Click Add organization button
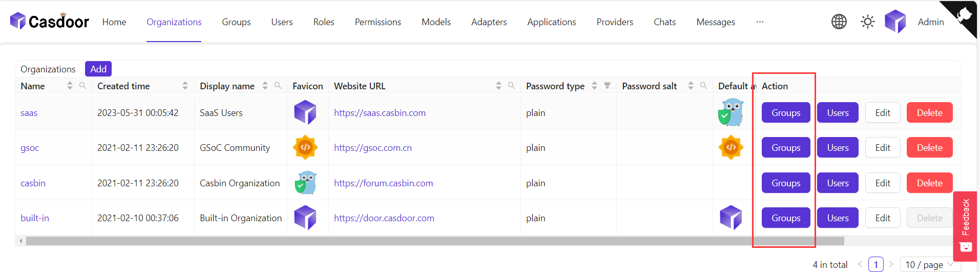Viewport: 980px width, 272px height. tap(98, 69)
